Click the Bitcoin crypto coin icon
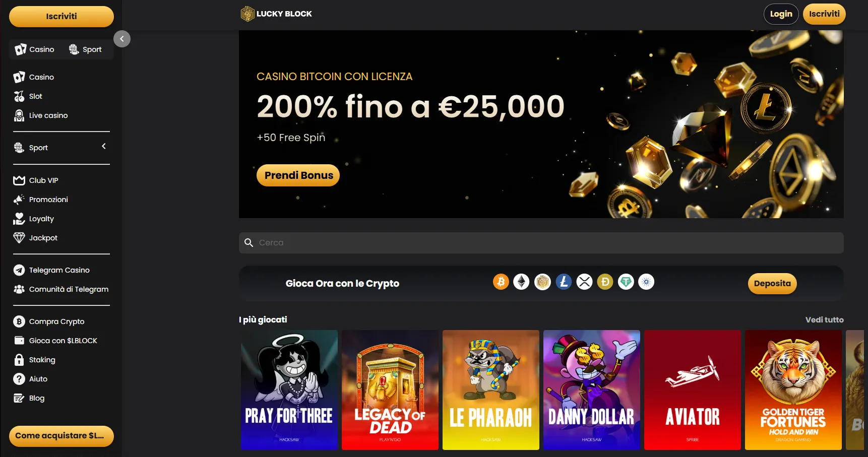Viewport: 868px width, 457px height. [x=501, y=282]
